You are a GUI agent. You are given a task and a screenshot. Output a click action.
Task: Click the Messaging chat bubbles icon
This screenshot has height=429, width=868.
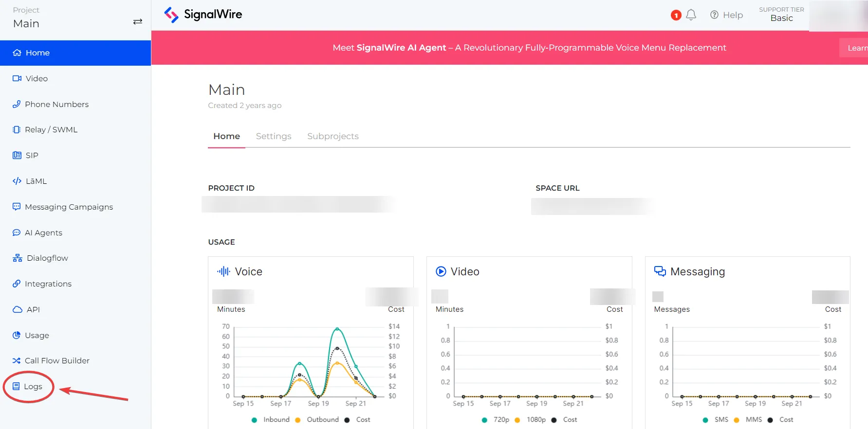coord(660,271)
